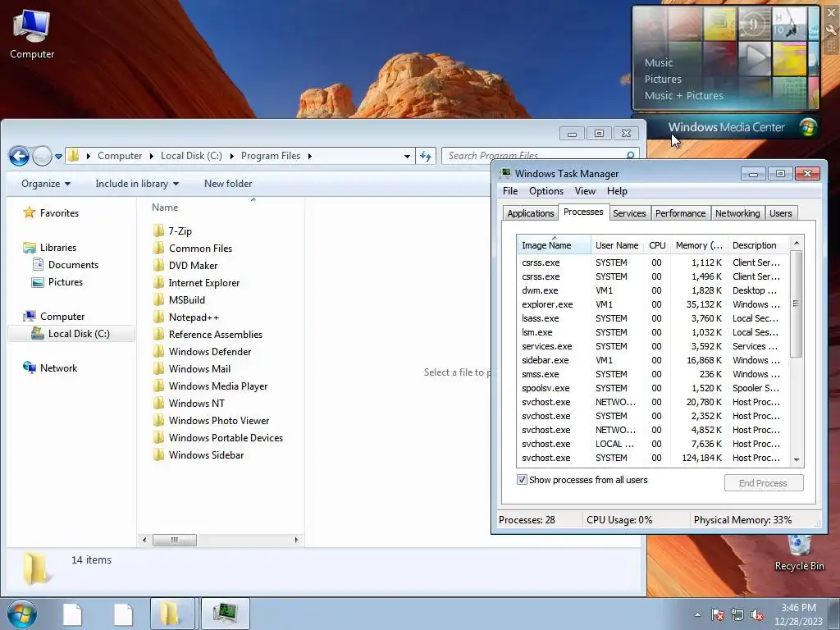The image size is (840, 630).
Task: Open Pictures in Media Center gadget
Action: (x=663, y=79)
